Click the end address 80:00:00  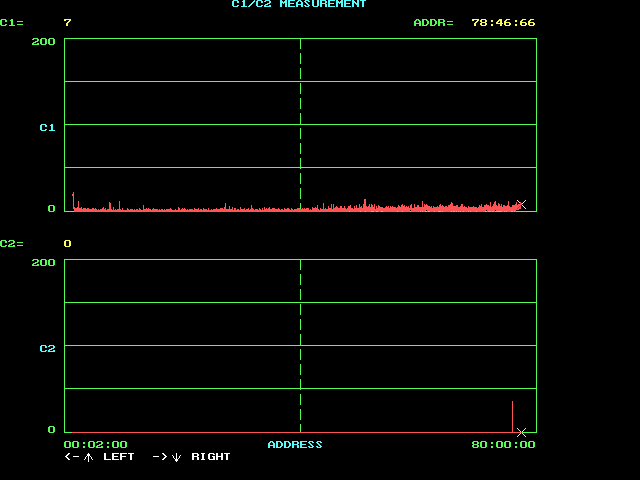click(x=503, y=444)
